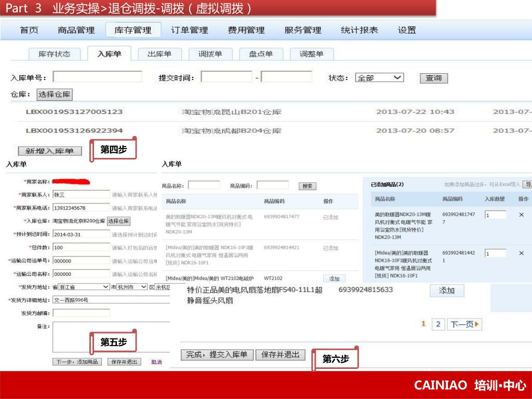
Task: Open the 首页 menu
Action: (x=29, y=30)
